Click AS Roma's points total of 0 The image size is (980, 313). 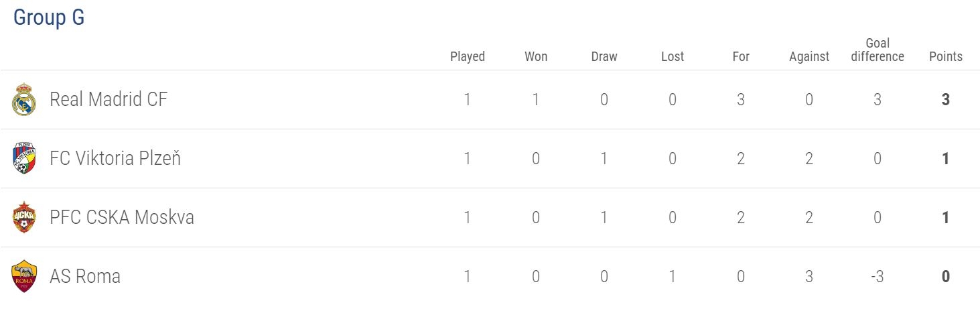point(946,277)
